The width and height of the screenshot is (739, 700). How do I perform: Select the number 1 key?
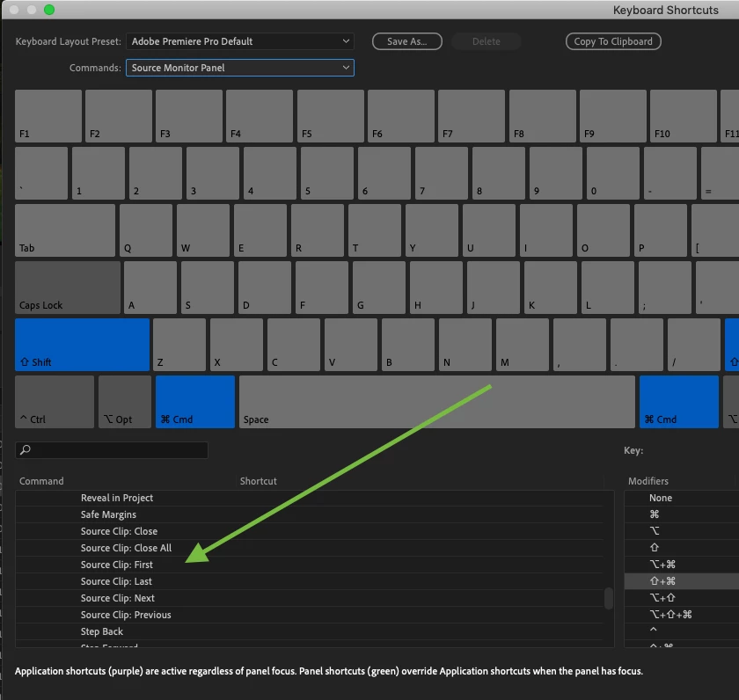99,173
